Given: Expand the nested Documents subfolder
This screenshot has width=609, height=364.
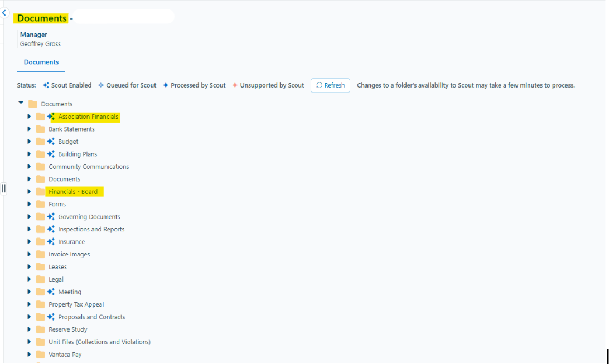Looking at the screenshot, I should pos(29,179).
